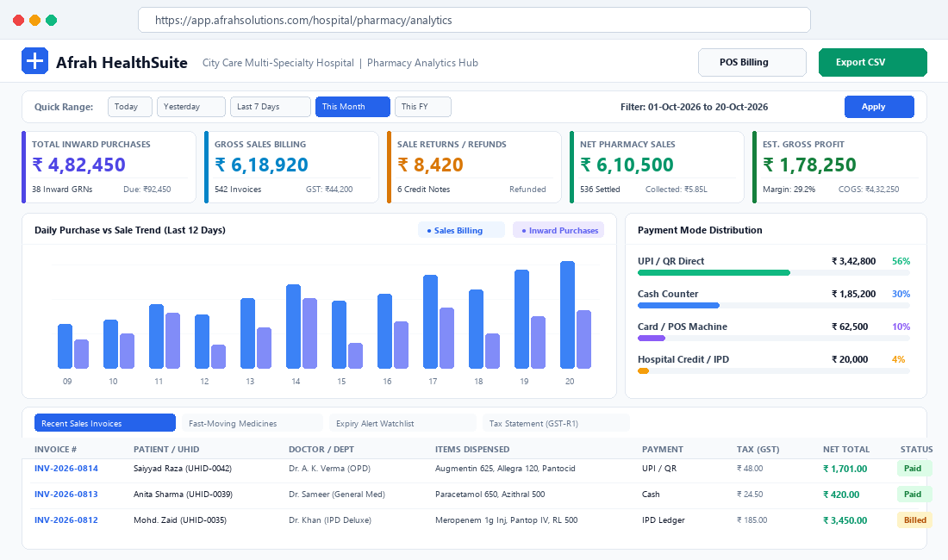
Task: Apply the date filter
Action: tap(879, 107)
